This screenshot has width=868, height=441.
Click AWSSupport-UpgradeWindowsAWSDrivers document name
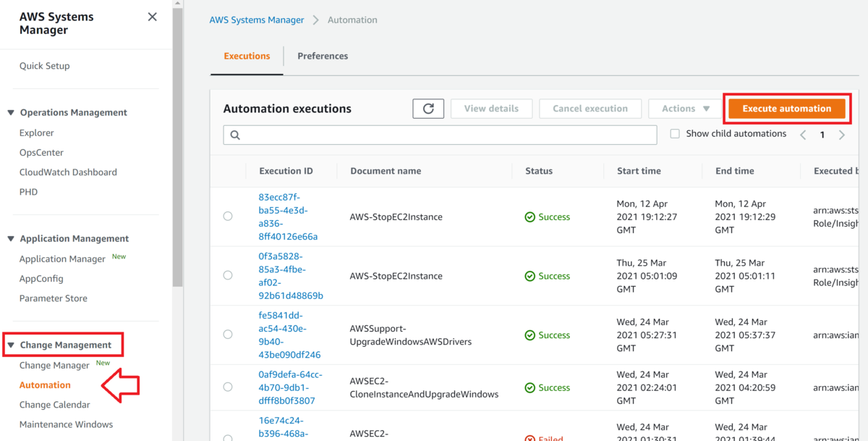411,335
